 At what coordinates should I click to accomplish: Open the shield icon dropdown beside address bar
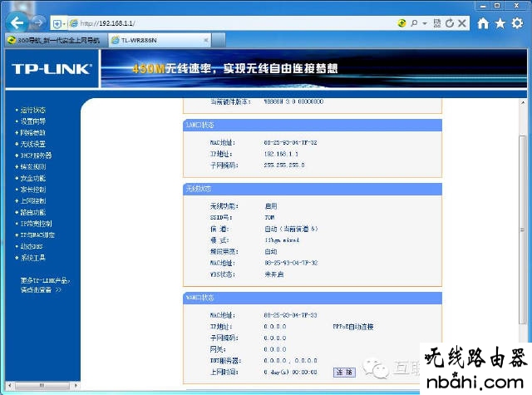[x=59, y=23]
